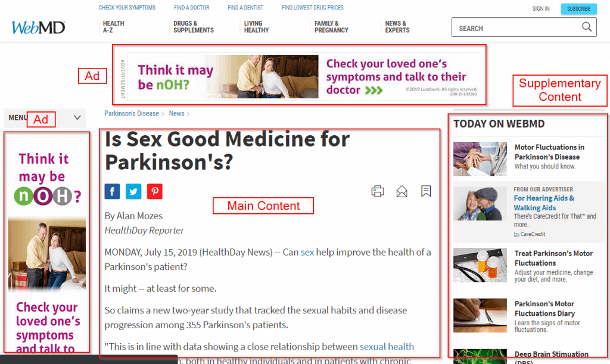Image resolution: width=610 pixels, height=364 pixels.
Task: Email the article using envelope icon
Action: [402, 191]
